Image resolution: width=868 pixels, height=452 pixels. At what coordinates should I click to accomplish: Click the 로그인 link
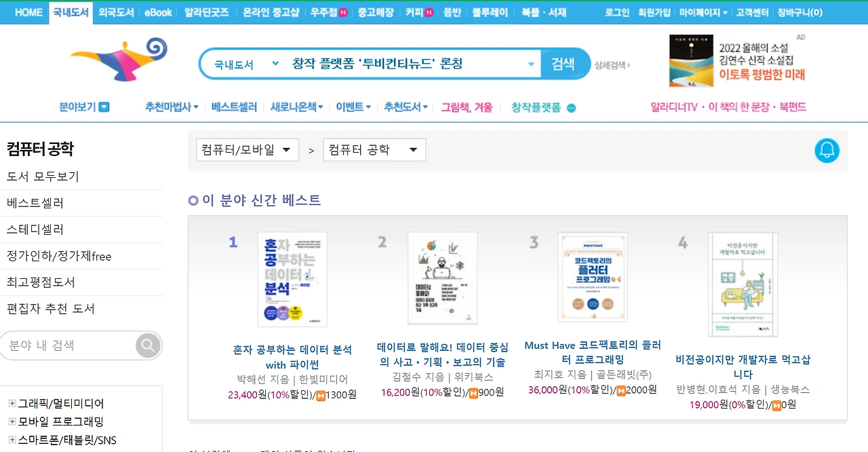pos(617,12)
